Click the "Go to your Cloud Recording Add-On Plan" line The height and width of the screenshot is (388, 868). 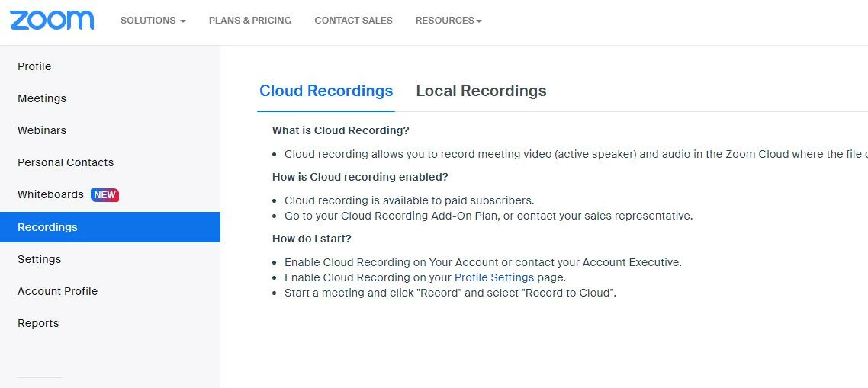(x=489, y=216)
